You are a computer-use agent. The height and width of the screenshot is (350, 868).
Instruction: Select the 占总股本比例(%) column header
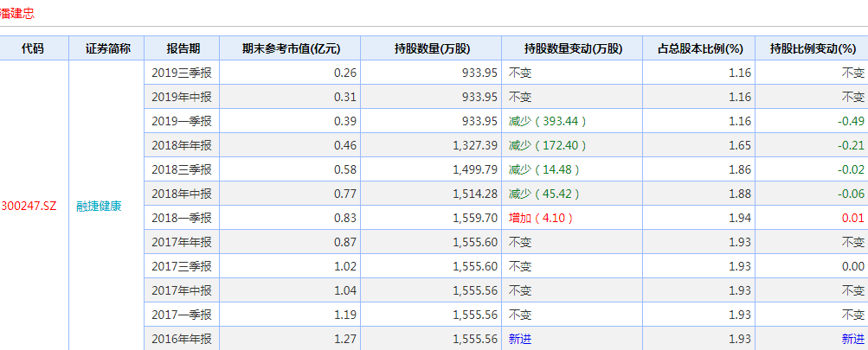tap(699, 48)
